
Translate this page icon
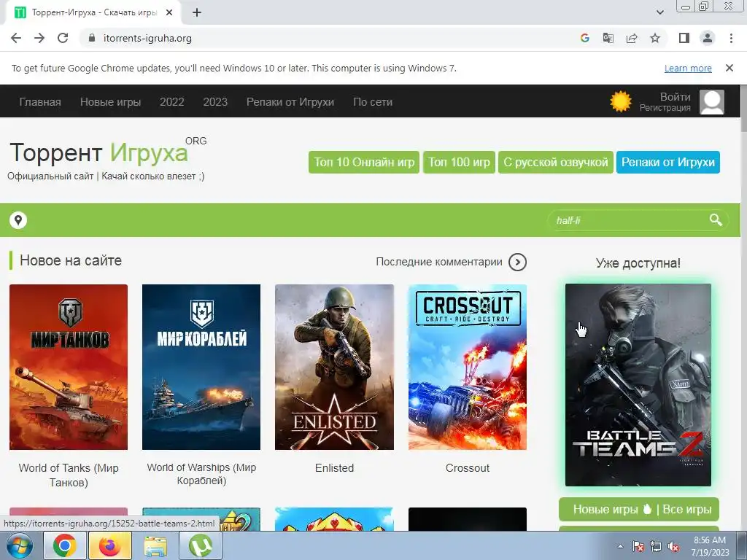click(x=608, y=38)
